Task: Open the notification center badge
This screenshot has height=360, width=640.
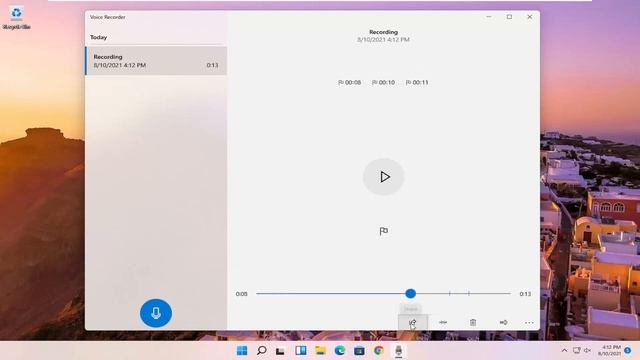Action: pos(628,351)
